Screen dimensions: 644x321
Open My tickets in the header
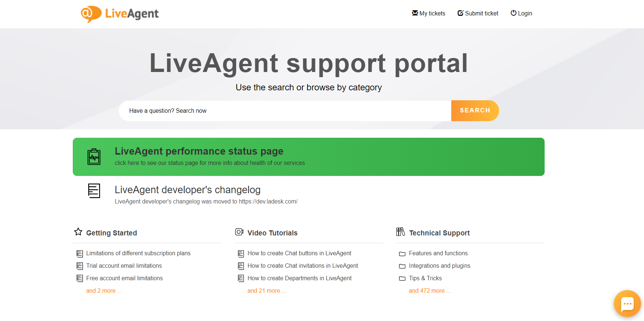pyautogui.click(x=428, y=13)
